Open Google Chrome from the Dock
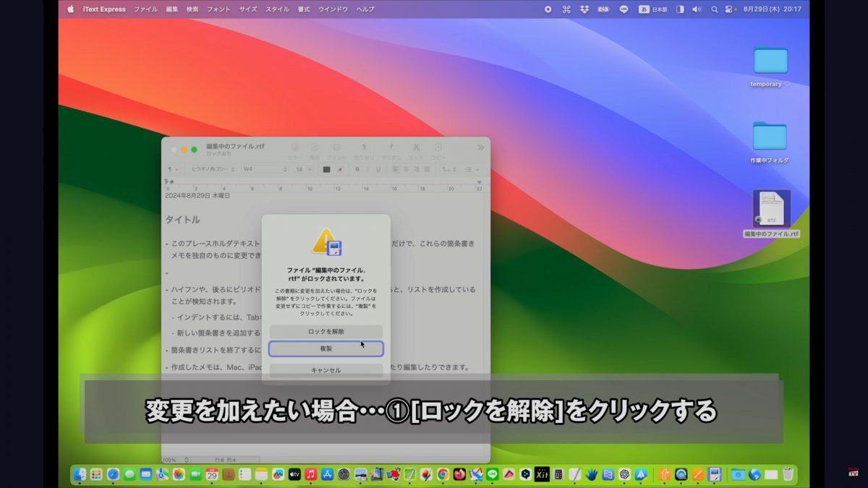 click(x=443, y=474)
